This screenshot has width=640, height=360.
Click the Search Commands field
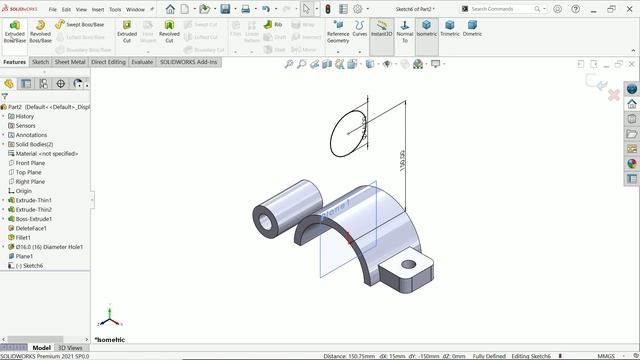tap(502, 9)
